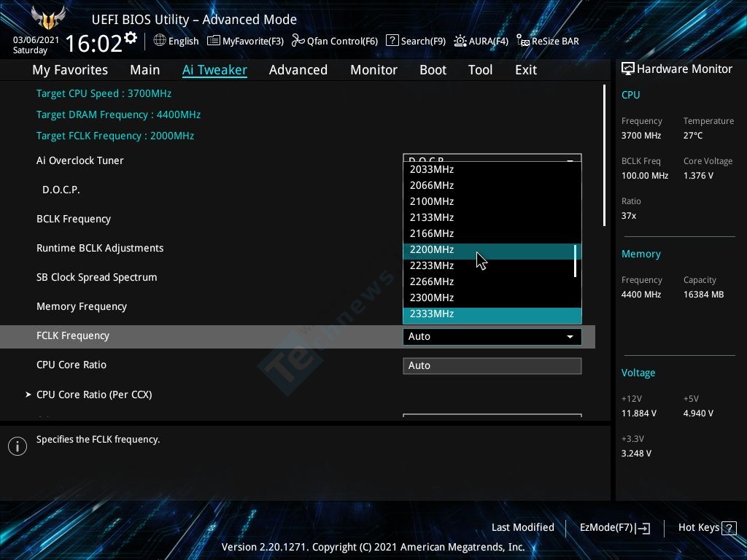
Task: Select 2166MHz from FCLK list
Action: [x=492, y=233]
